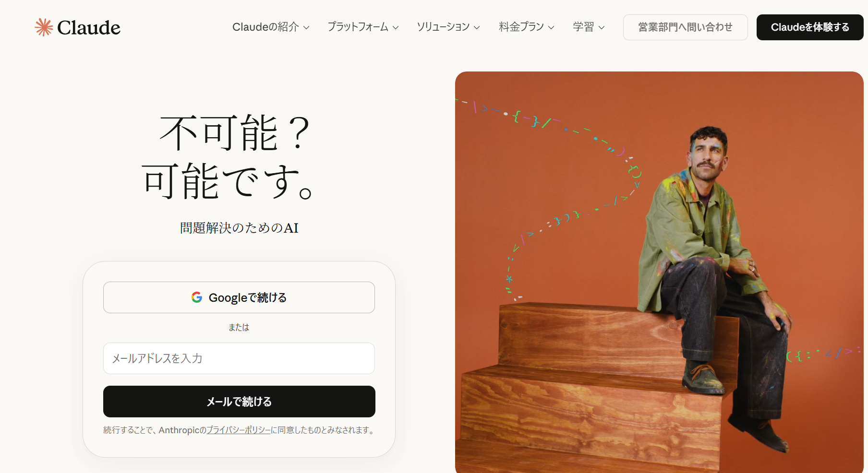Expand the 料金プラン dropdown chevron

pyautogui.click(x=551, y=28)
